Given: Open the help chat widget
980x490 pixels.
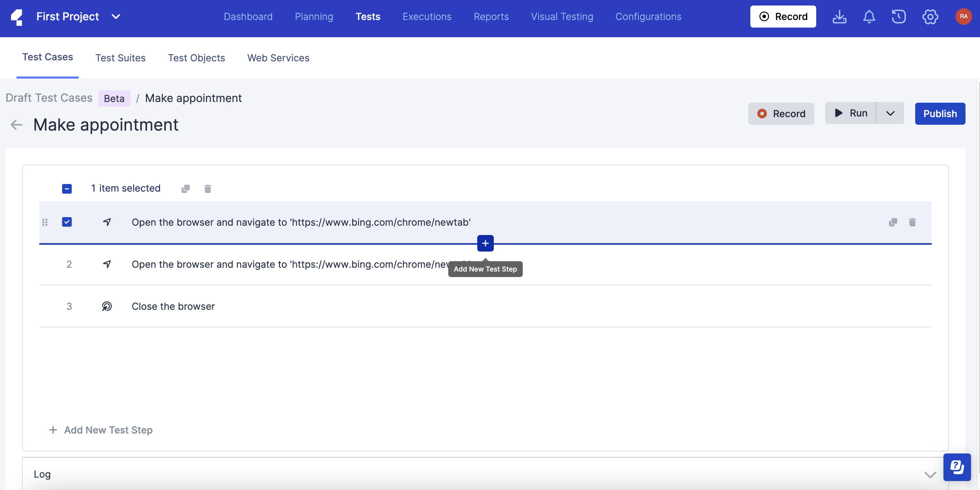Looking at the screenshot, I should pos(957,467).
